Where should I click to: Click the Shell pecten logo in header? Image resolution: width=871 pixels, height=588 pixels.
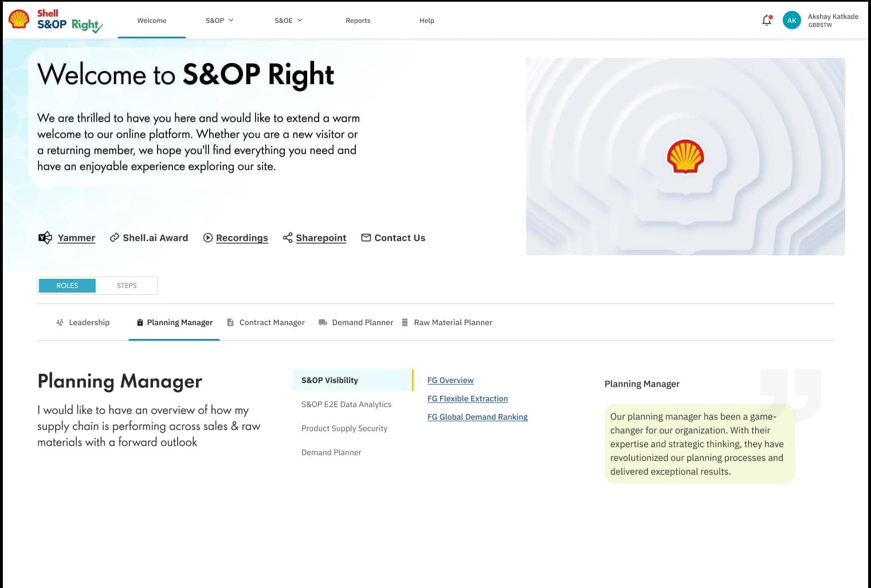[x=19, y=19]
